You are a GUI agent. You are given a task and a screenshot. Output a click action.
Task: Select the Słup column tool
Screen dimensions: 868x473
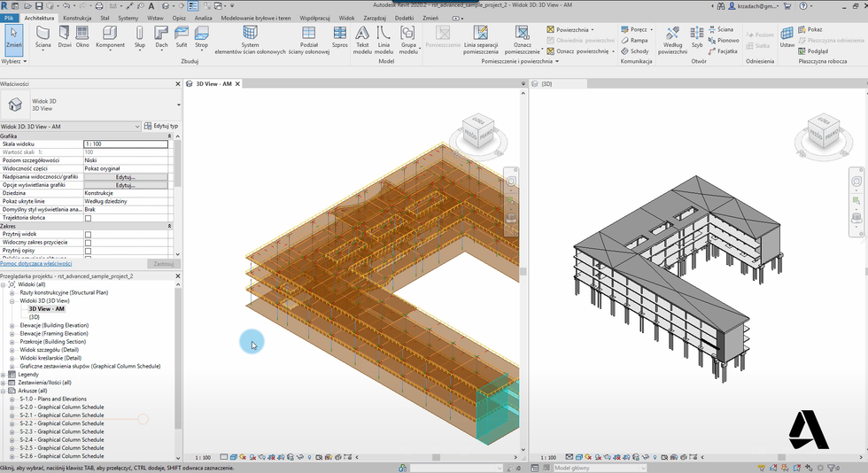(140, 37)
